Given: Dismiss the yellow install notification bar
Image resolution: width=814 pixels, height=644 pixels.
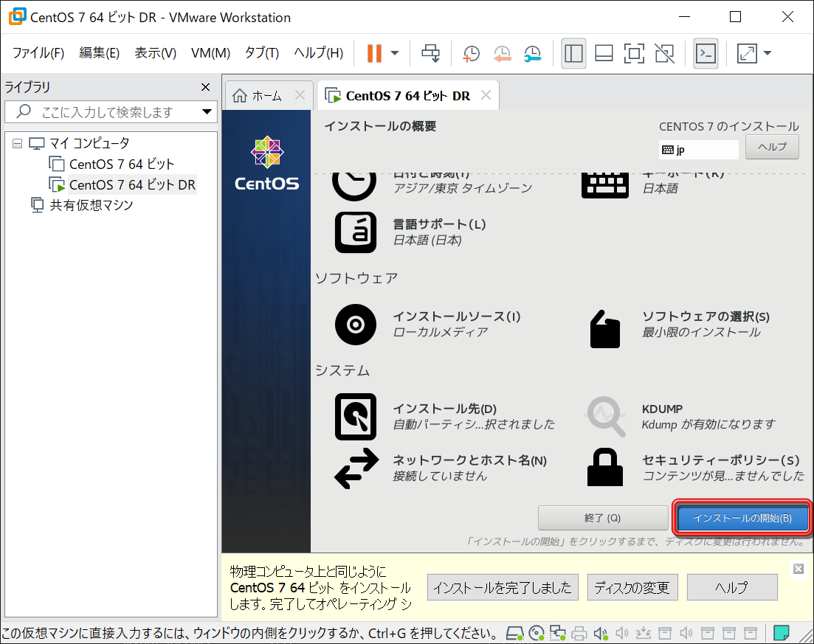Looking at the screenshot, I should tap(799, 569).
